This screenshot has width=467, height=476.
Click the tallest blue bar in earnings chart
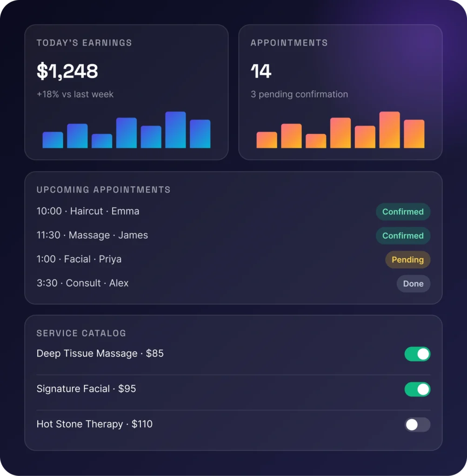[x=175, y=130]
